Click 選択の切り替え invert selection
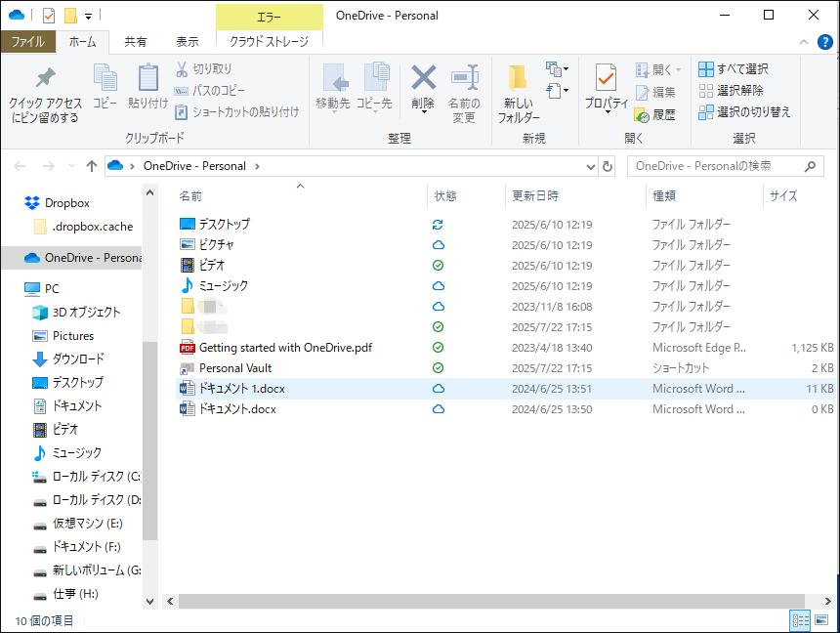Image resolution: width=840 pixels, height=633 pixels. (744, 111)
